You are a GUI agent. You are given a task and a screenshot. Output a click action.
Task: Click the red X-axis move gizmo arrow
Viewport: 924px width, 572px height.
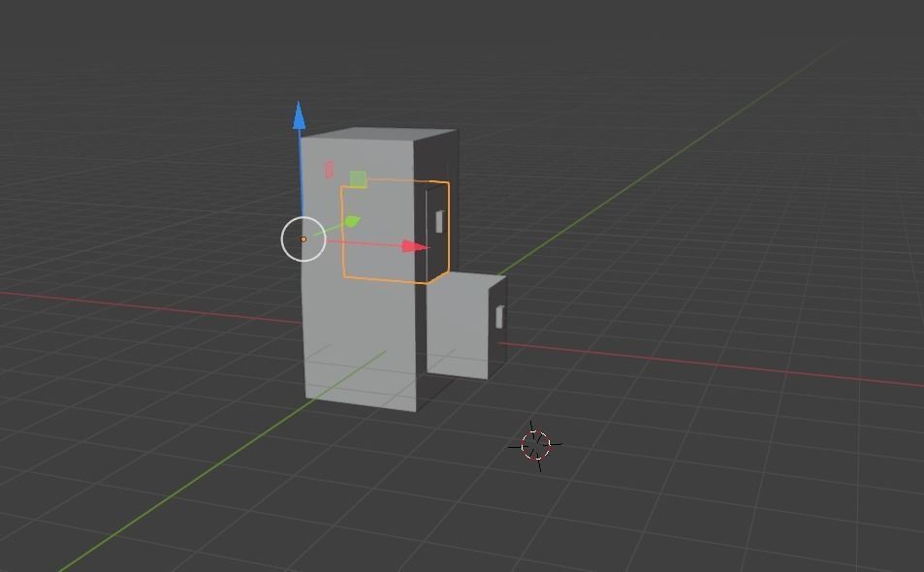click(415, 246)
